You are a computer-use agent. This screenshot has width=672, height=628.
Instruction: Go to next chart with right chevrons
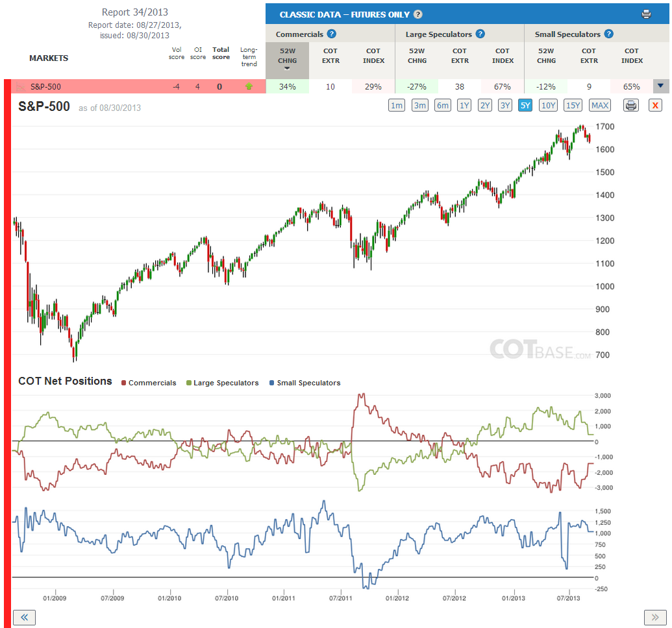tap(655, 617)
